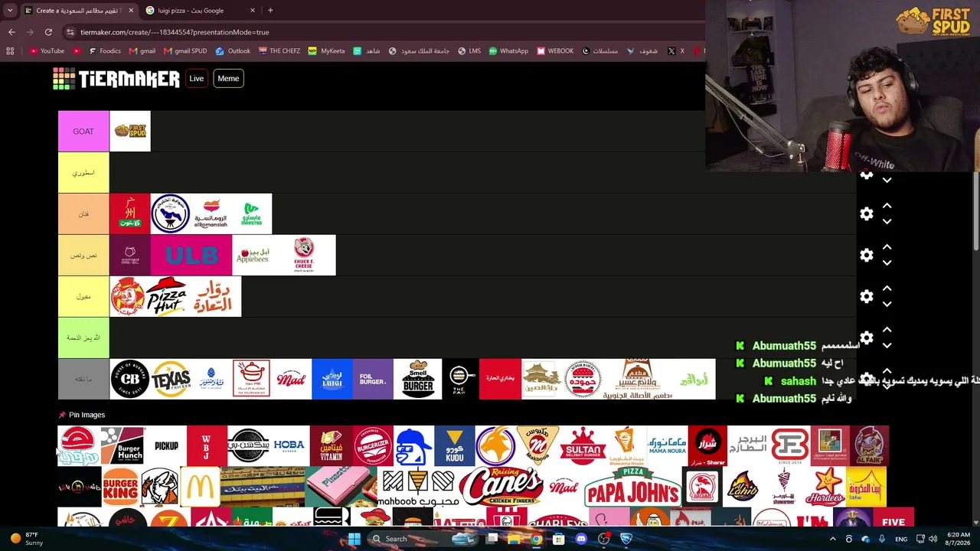Screen dimensions: 980x551
Task: Click the Meme button
Action: point(228,79)
